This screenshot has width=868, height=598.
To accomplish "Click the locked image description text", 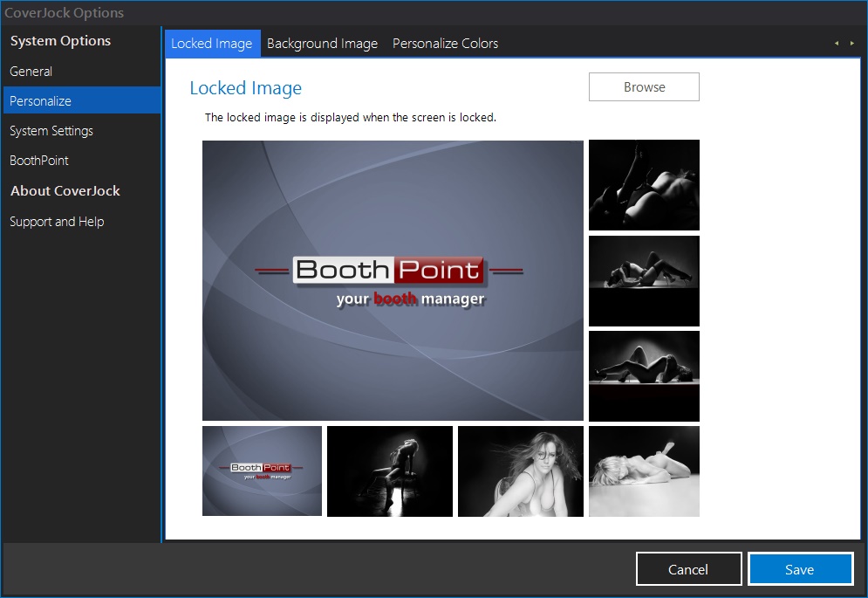I will [x=351, y=118].
